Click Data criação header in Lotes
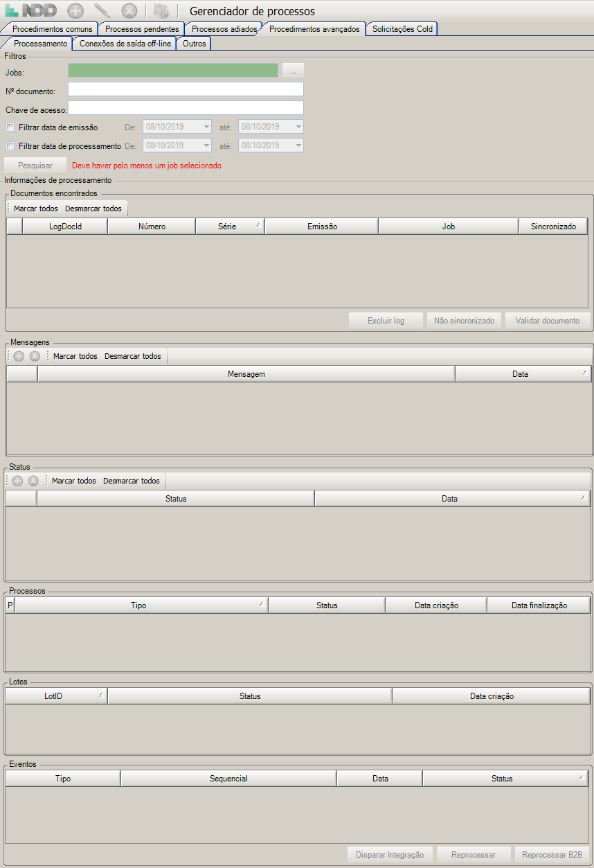The width and height of the screenshot is (594, 868). point(492,696)
